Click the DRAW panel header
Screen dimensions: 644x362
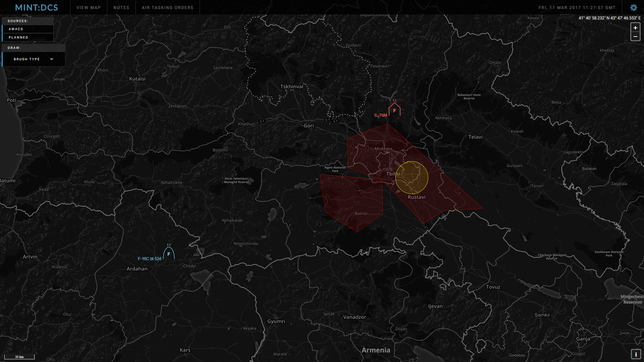click(x=34, y=48)
